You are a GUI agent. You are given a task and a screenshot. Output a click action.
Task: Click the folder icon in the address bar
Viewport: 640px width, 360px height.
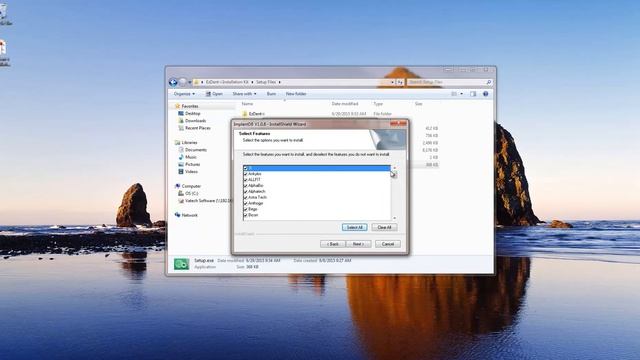click(196, 82)
